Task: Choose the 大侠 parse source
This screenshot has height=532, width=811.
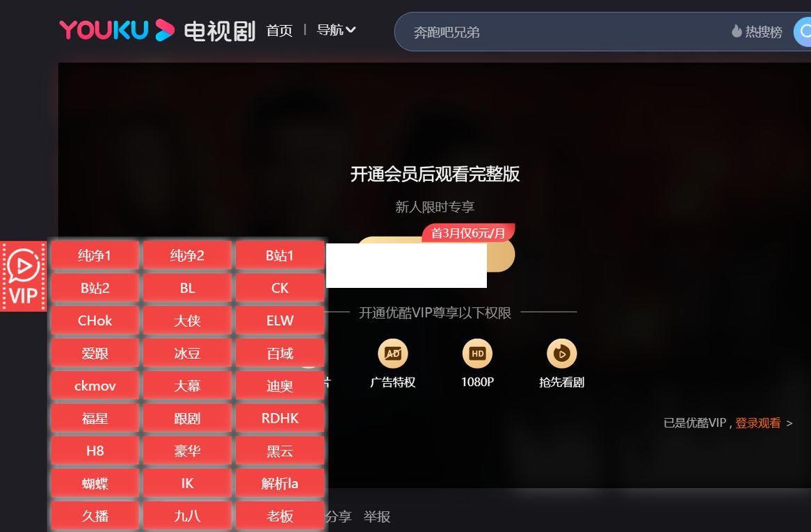Action: pyautogui.click(x=187, y=321)
